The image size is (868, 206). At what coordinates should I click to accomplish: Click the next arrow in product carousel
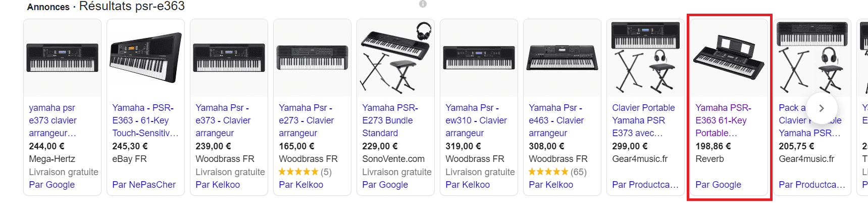(x=822, y=108)
